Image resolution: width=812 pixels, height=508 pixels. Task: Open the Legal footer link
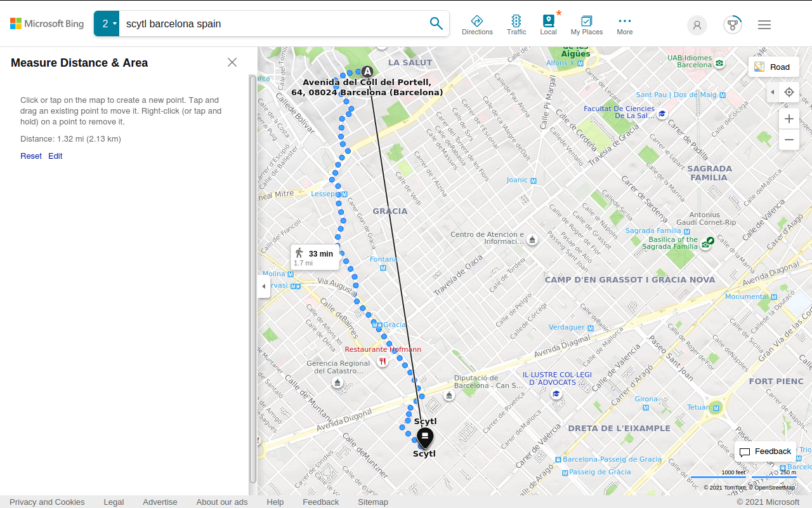(x=114, y=502)
